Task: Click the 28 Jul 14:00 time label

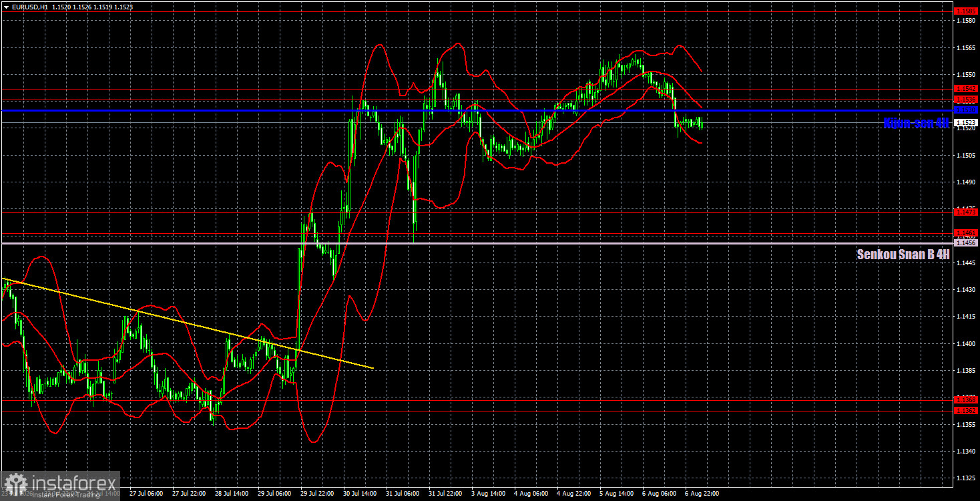Action: coord(230,494)
